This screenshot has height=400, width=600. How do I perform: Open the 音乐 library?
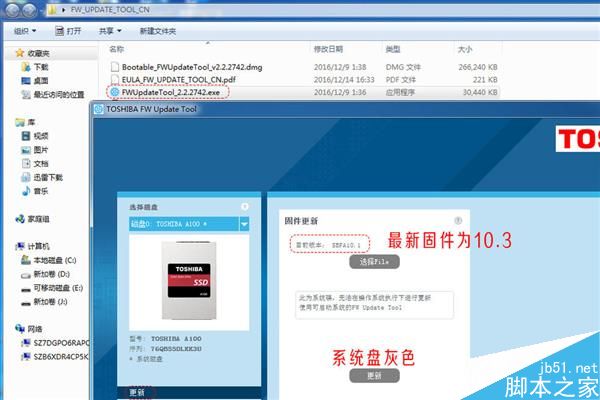(35, 191)
